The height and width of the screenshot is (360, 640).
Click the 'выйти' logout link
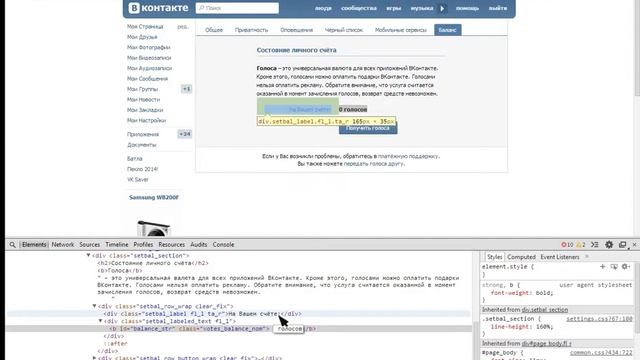pyautogui.click(x=498, y=8)
